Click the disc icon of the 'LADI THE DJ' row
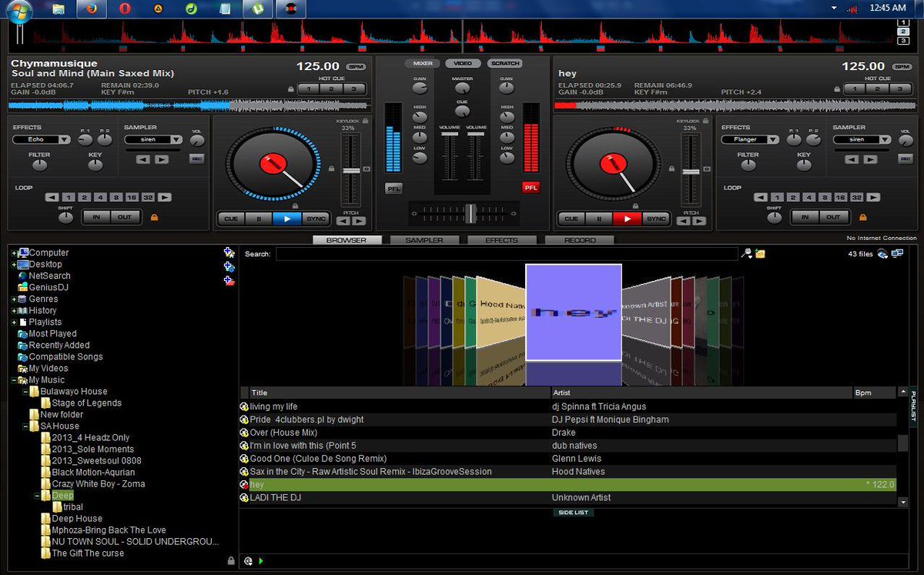The width and height of the screenshot is (924, 575). [244, 498]
